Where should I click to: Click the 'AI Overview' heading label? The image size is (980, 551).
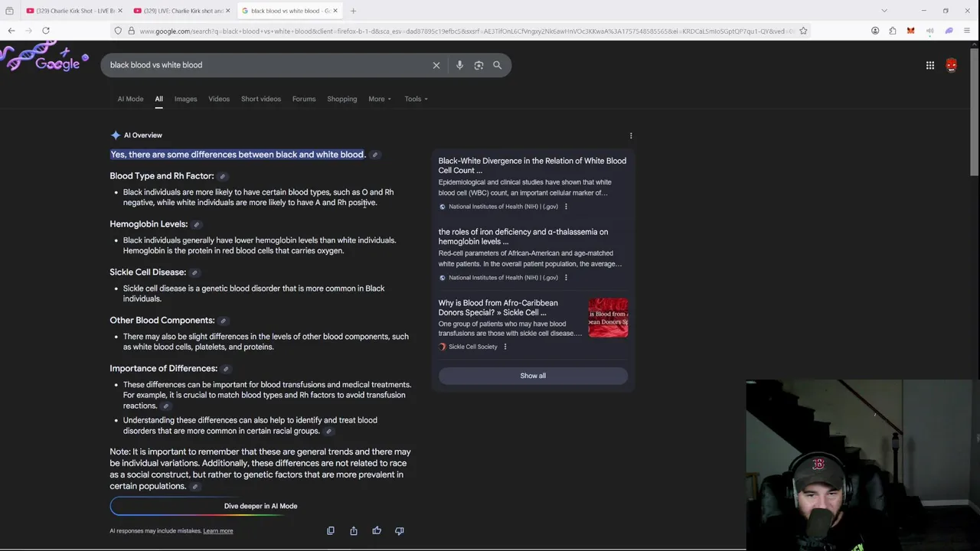(143, 135)
